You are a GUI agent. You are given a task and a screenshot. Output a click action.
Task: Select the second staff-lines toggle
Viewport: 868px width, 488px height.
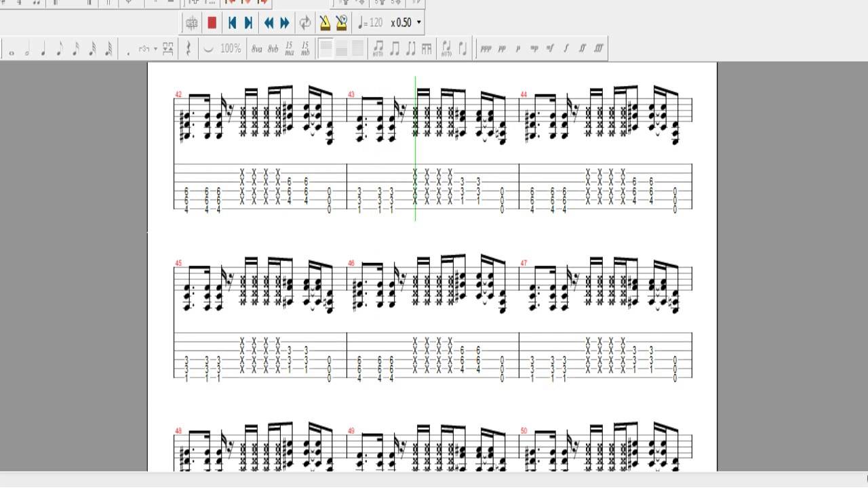(342, 49)
